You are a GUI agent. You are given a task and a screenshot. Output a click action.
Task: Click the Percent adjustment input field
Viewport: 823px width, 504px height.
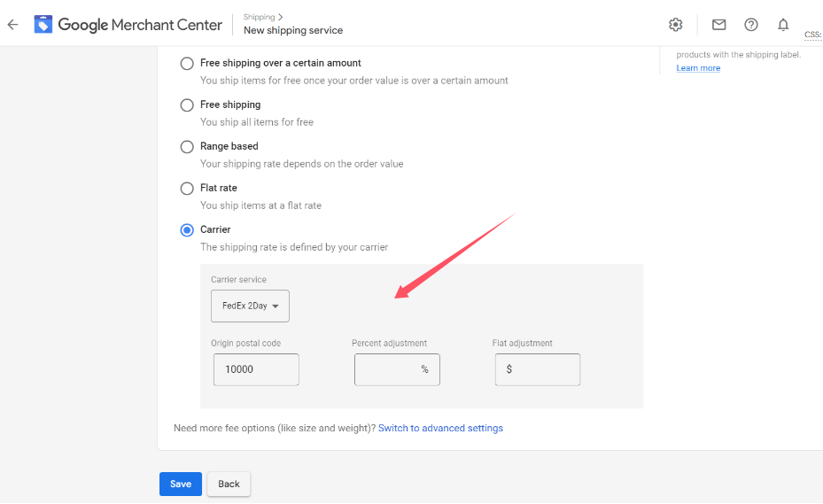390,369
